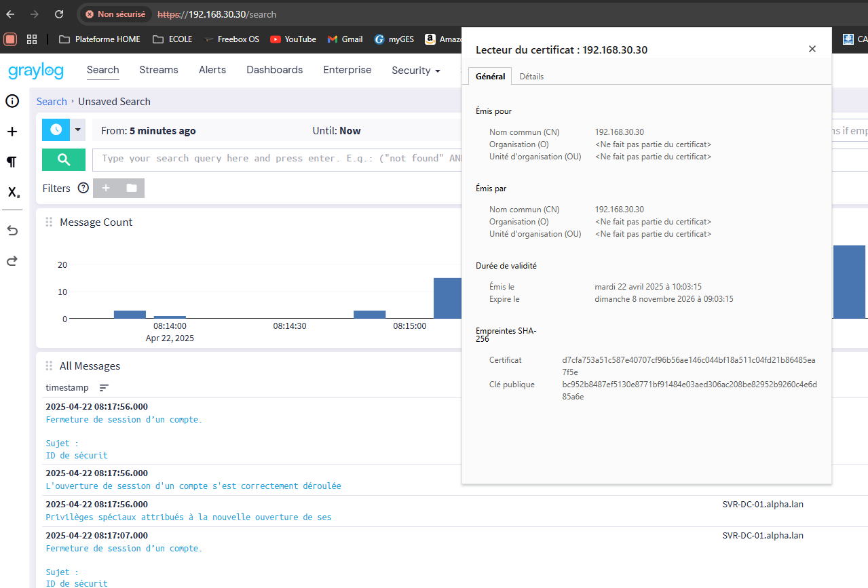Reload the page with refresh icon
868x588 pixels.
pyautogui.click(x=59, y=14)
